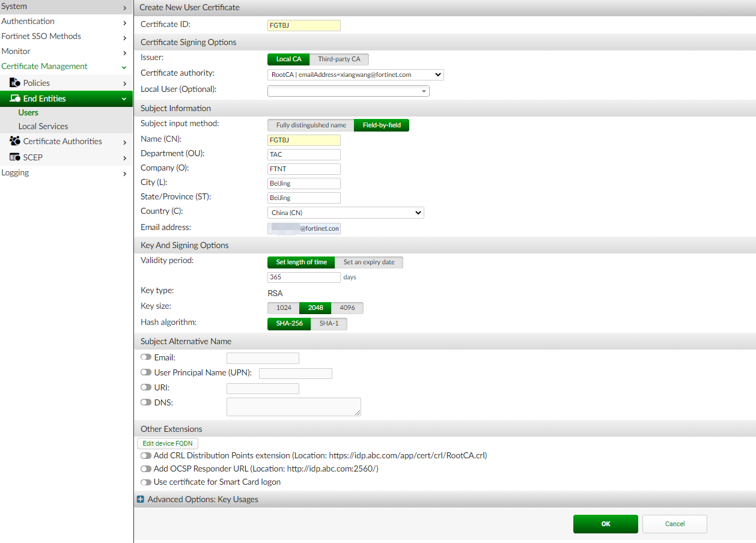This screenshot has height=543, width=756.
Task: Click the Certificate Authorities icon
Action: tap(15, 141)
